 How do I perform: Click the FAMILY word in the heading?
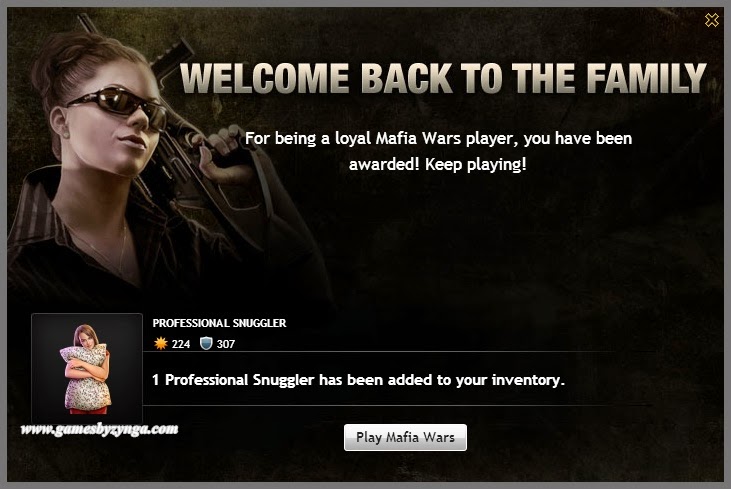tap(647, 78)
